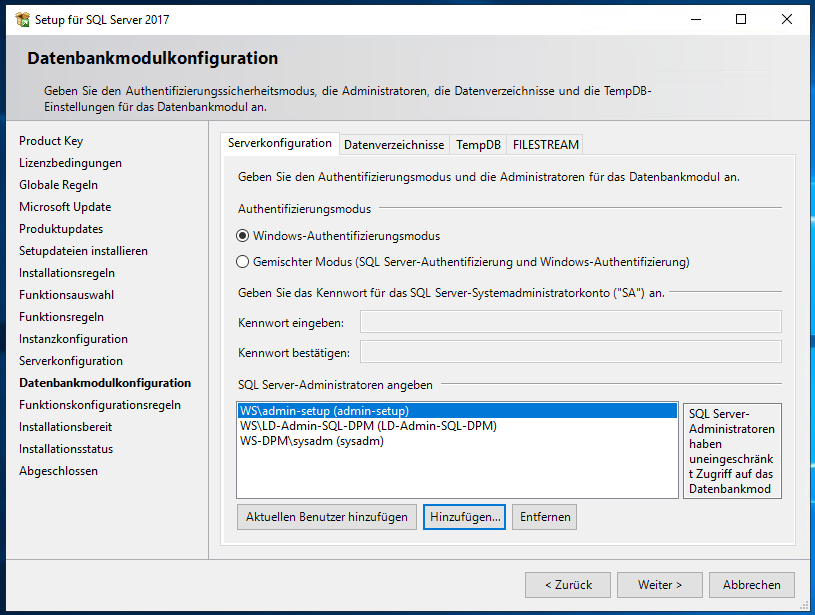Screen dimensions: 815x615
Task: Click the SQL Server-Administratoren info box
Action: tap(732, 451)
